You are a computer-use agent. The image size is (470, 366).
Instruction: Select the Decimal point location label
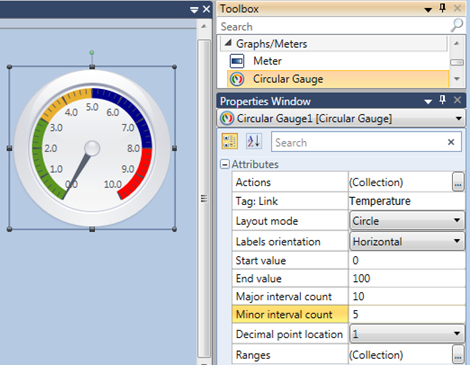[289, 334]
